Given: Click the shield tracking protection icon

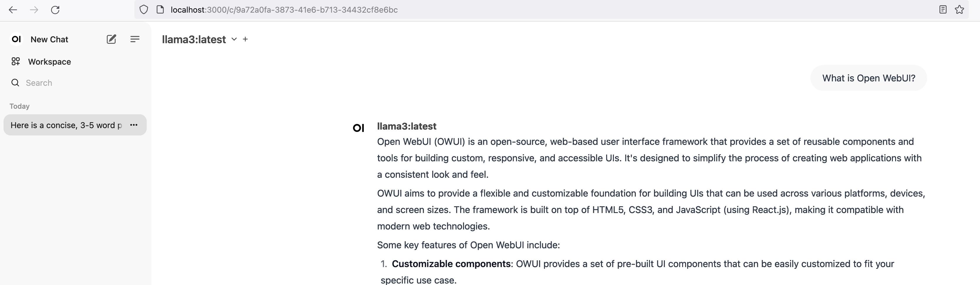Looking at the screenshot, I should tap(143, 10).
